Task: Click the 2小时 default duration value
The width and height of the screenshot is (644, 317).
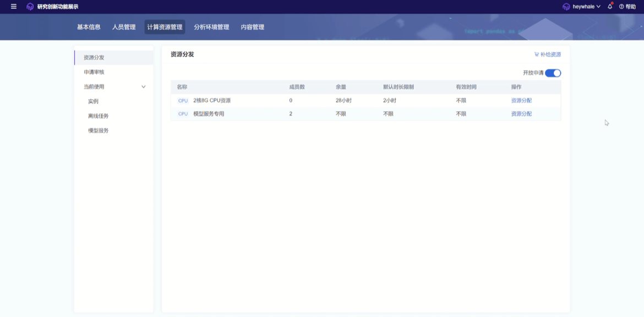Action: pos(390,101)
